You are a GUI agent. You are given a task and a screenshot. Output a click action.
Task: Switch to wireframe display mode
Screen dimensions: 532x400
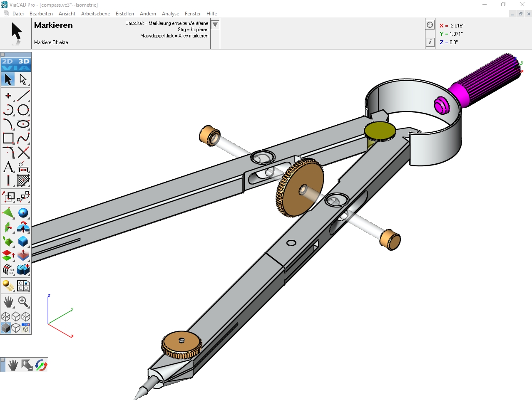pyautogui.click(x=6, y=316)
